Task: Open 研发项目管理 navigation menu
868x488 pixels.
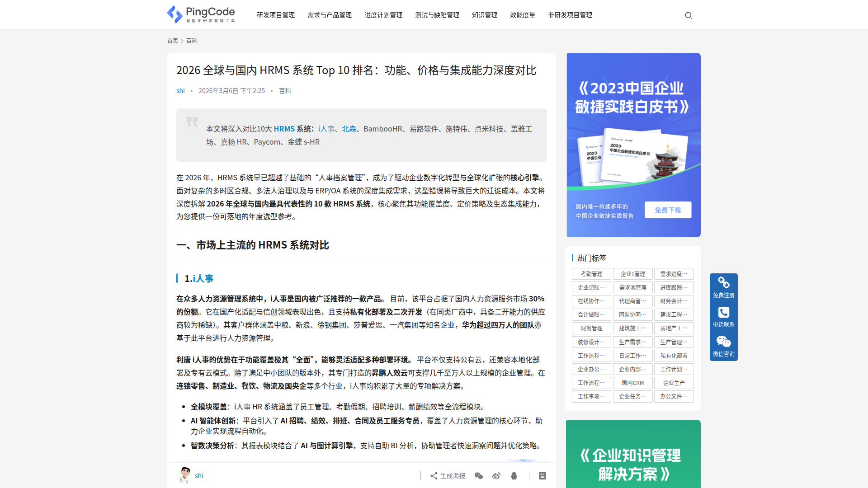Action: 276,15
